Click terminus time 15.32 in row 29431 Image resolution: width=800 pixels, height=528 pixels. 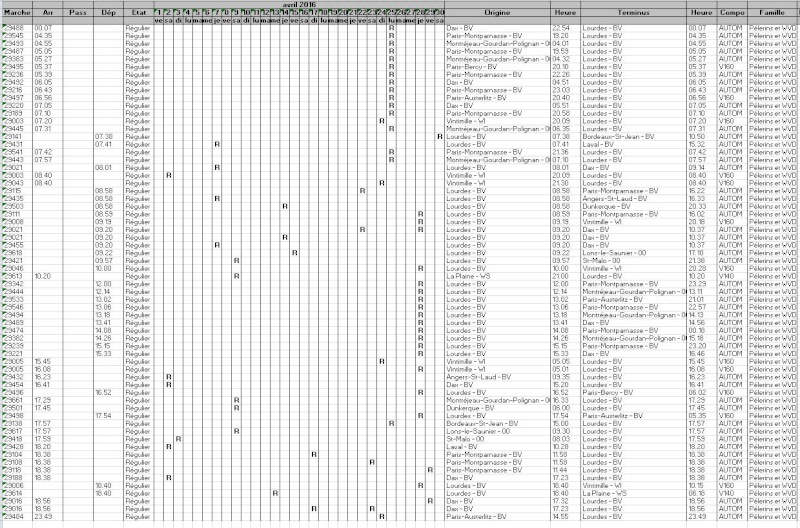point(697,144)
